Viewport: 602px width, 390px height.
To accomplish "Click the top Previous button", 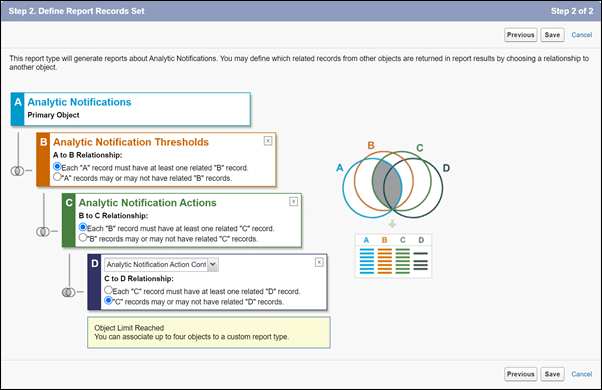I will pos(521,35).
